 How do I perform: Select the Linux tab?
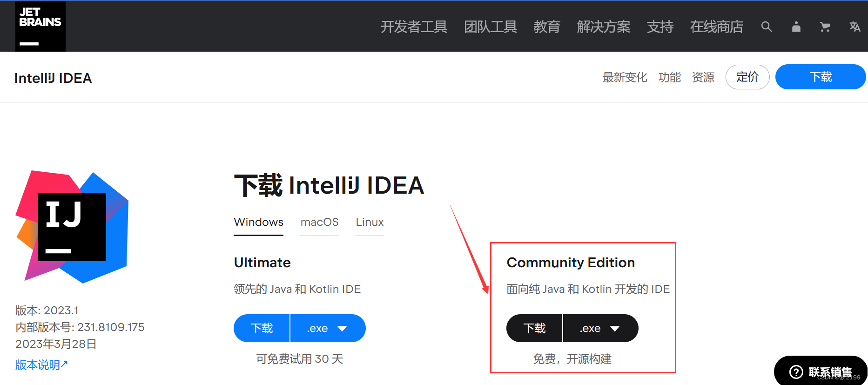coord(370,223)
